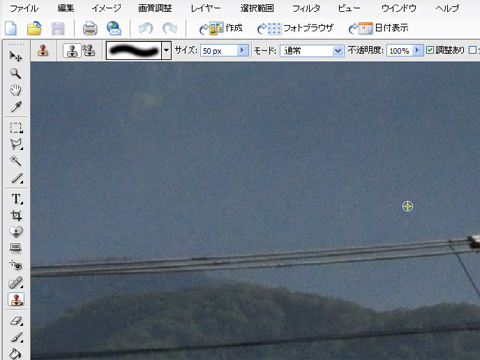Open the ファイル menu
The width and height of the screenshot is (480, 360).
(x=24, y=8)
